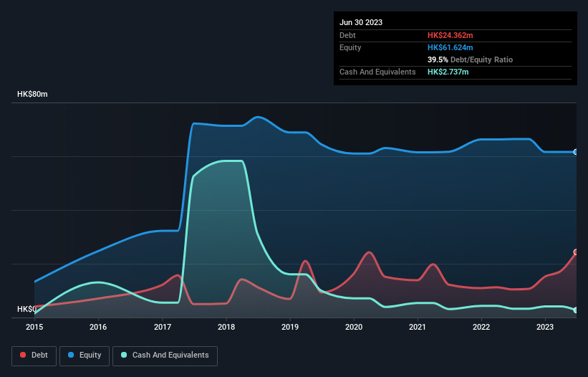
Task: Click the HK$61.624m equity value
Action: pyautogui.click(x=450, y=47)
